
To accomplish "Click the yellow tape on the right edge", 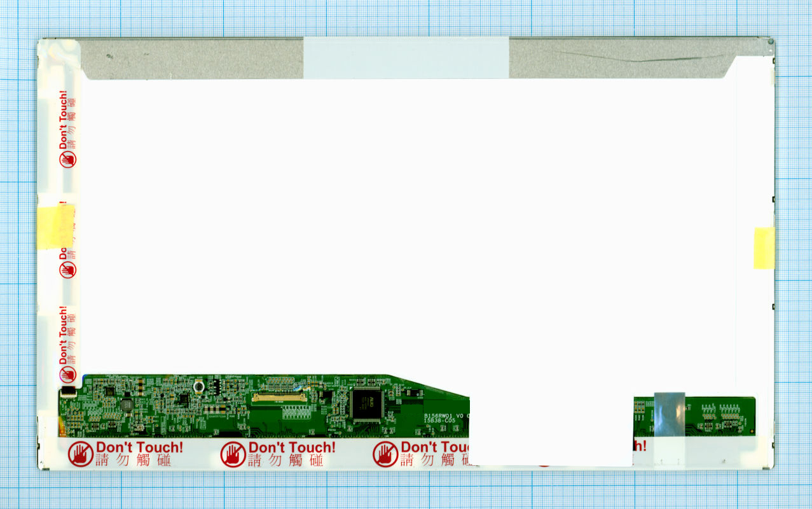I will pyautogui.click(x=764, y=248).
